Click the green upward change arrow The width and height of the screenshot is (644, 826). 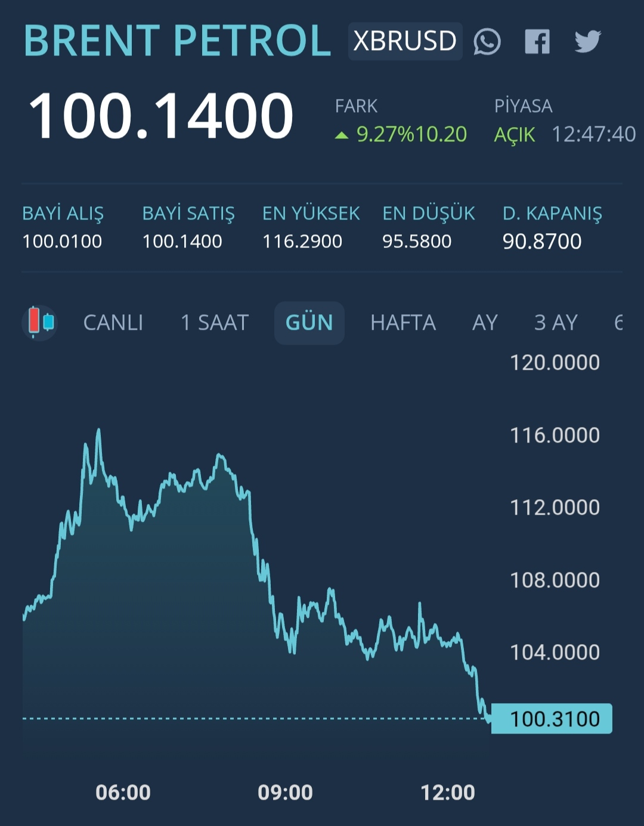(341, 135)
